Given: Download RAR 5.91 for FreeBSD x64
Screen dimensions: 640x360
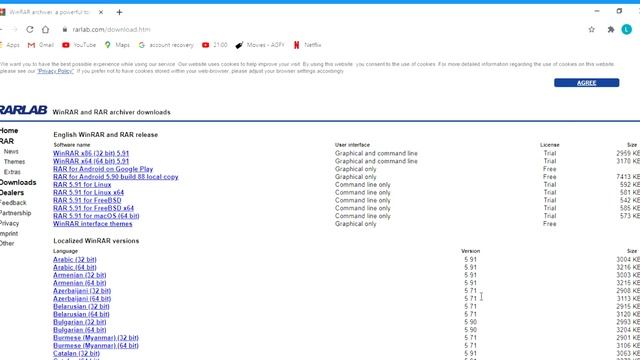Looking at the screenshot, I should (93, 208).
